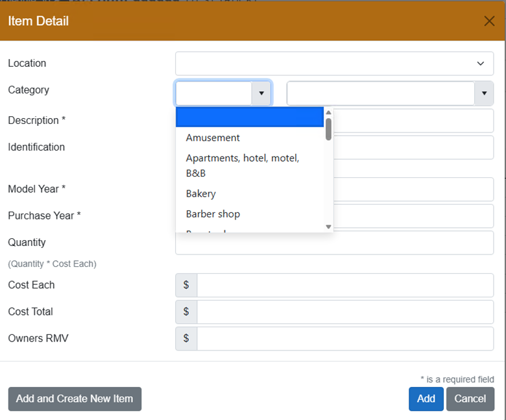Click into the Cost Total field
The width and height of the screenshot is (506, 420).
[344, 312]
